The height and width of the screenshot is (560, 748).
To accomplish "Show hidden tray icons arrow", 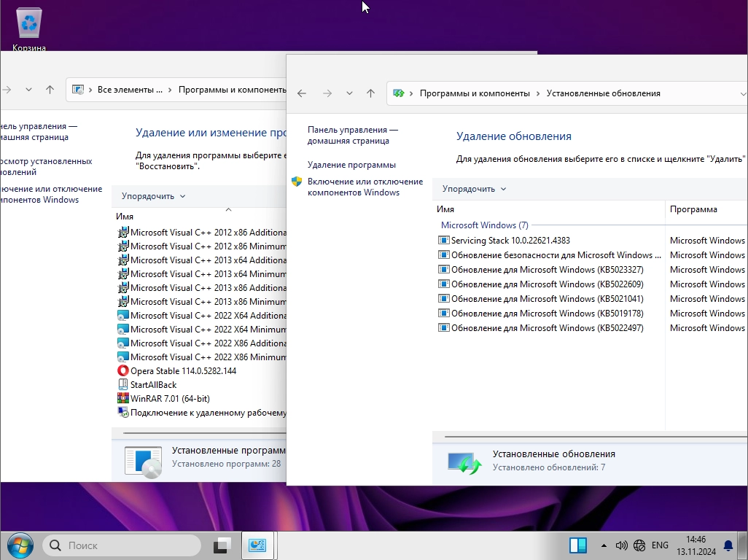I will pos(604,545).
